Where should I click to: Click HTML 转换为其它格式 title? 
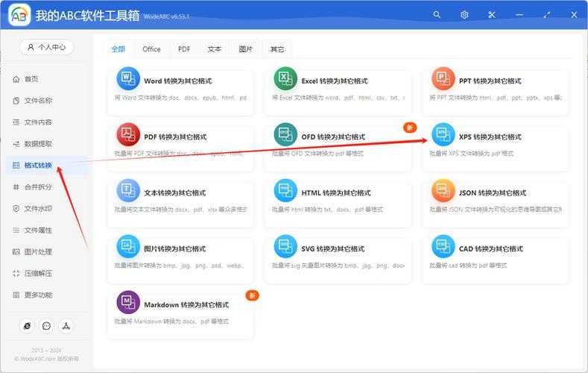point(336,193)
